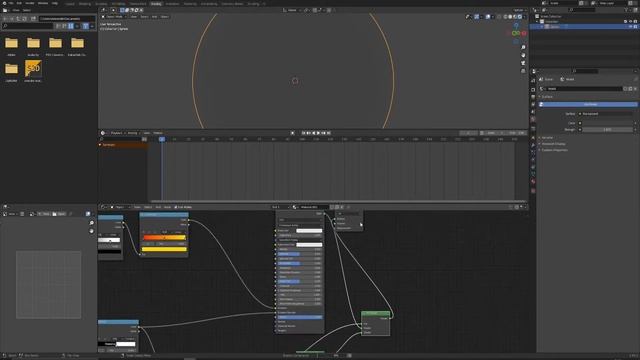
Task: Switch to the Animation workspace tab
Action: 172,4
